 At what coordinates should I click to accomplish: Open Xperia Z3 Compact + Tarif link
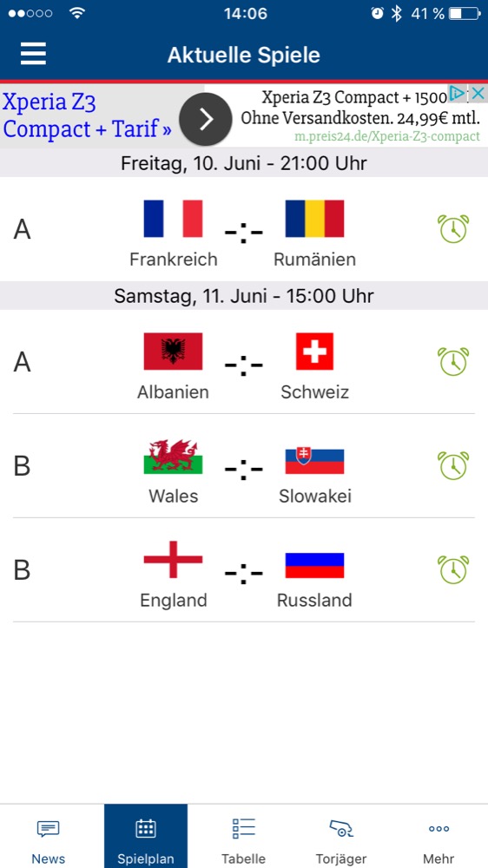(x=87, y=115)
